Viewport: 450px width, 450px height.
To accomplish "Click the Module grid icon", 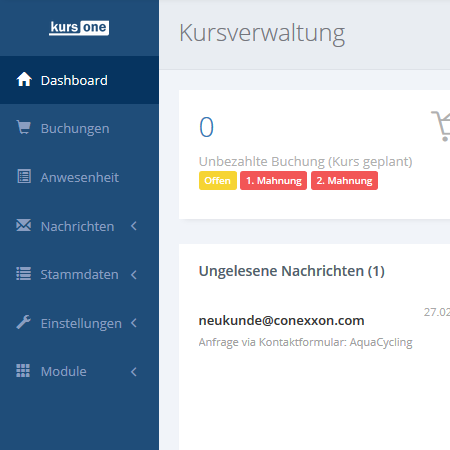I will coord(23,371).
